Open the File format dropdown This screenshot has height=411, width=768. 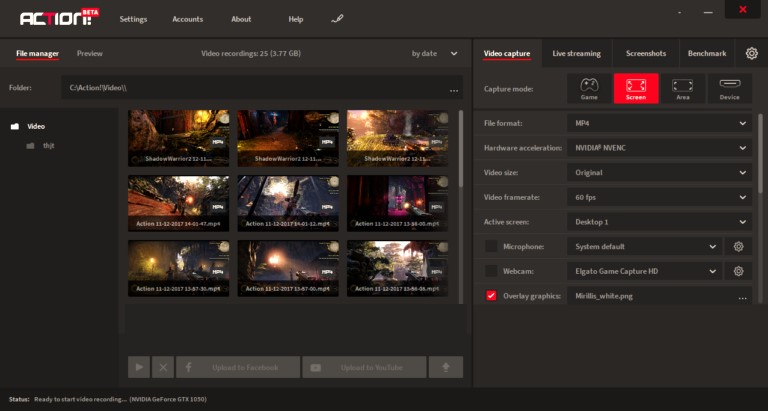[x=659, y=123]
